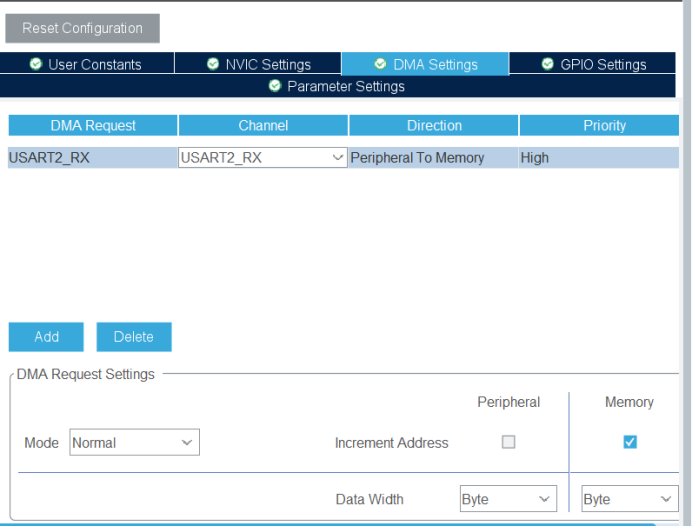Click the Channel column header
The width and height of the screenshot is (692, 526).
pos(263,125)
